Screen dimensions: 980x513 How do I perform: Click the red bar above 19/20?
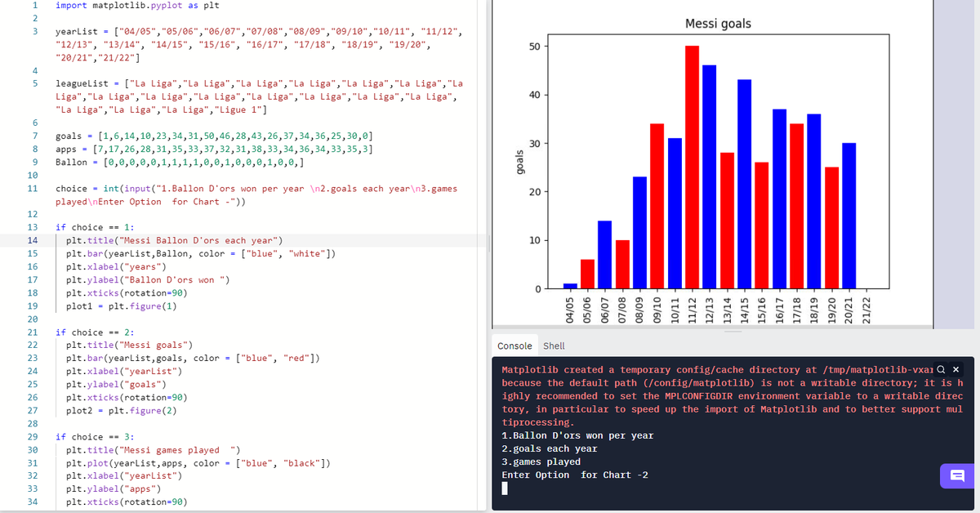click(832, 228)
